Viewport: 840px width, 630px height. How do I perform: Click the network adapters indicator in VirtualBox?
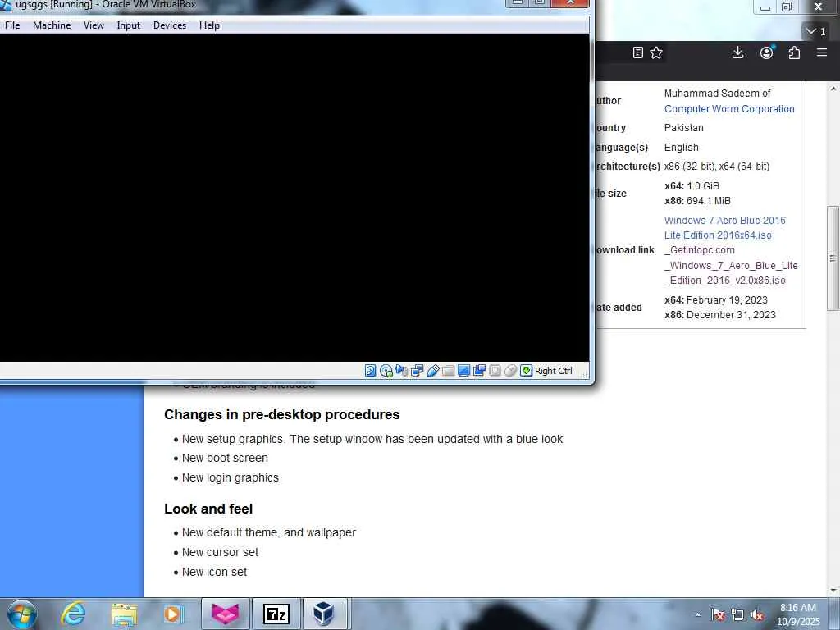click(417, 371)
